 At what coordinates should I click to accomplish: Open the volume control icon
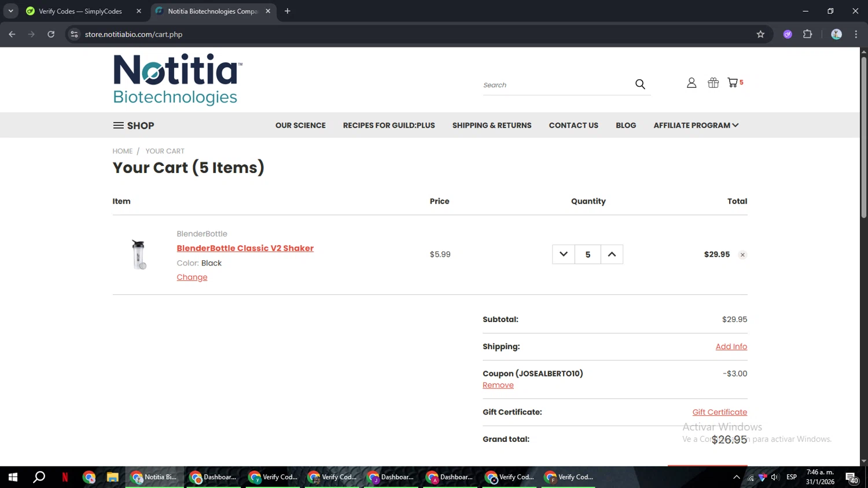click(775, 477)
